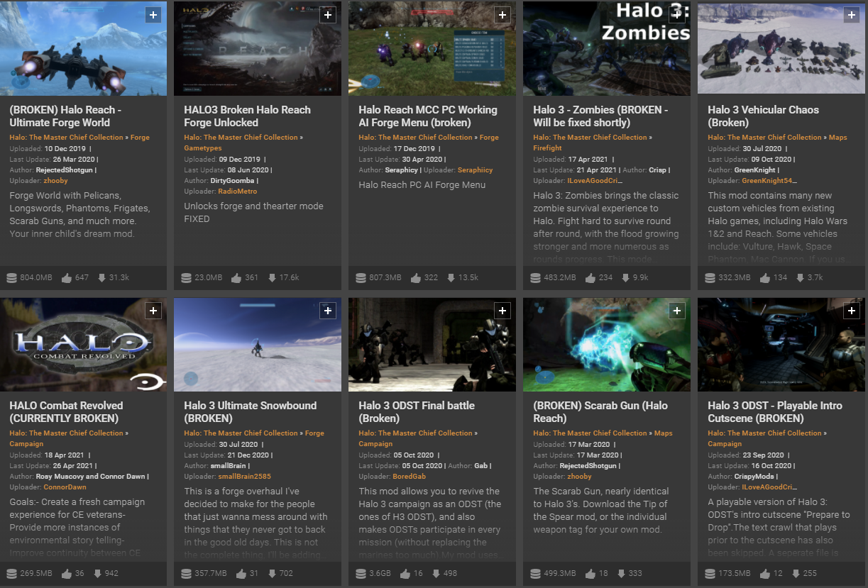Click plus icon on HALO Combat Revolved card
868x588 pixels.
(153, 311)
